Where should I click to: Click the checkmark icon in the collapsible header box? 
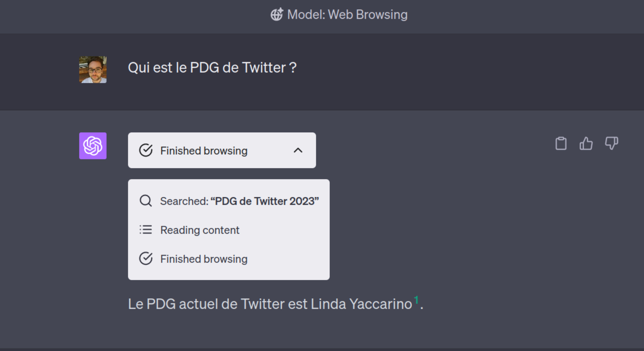145,150
